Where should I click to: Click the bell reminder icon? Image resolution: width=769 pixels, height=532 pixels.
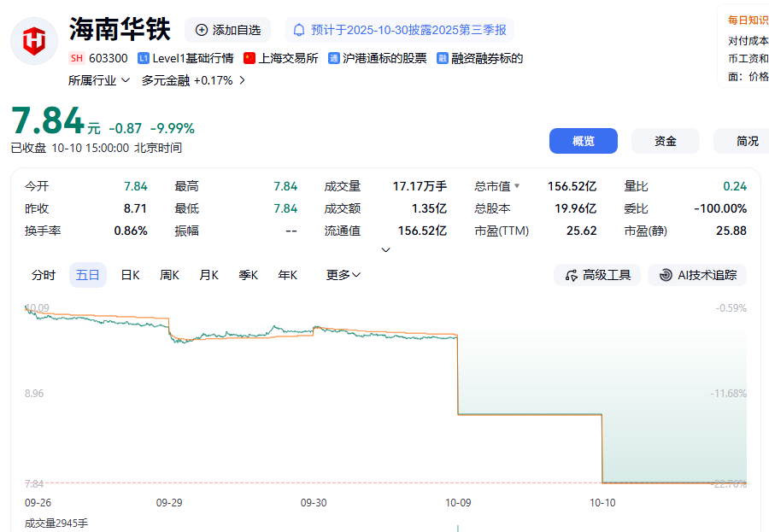pos(299,30)
